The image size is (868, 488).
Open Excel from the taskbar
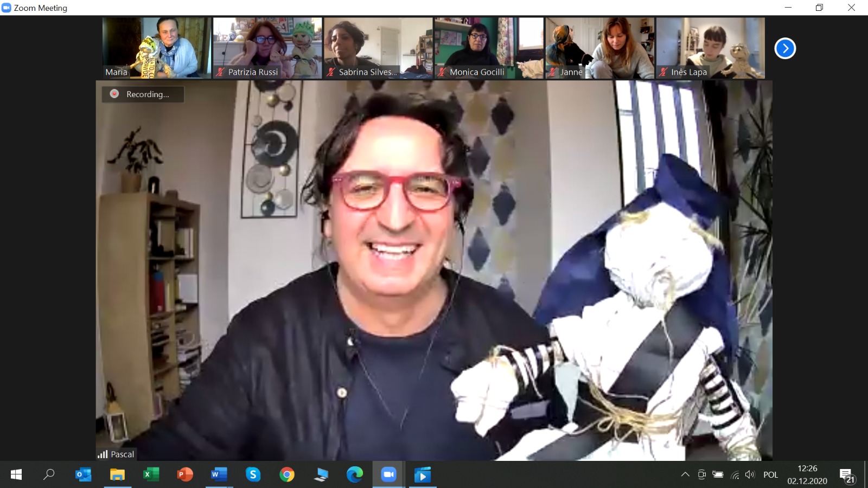(x=151, y=475)
